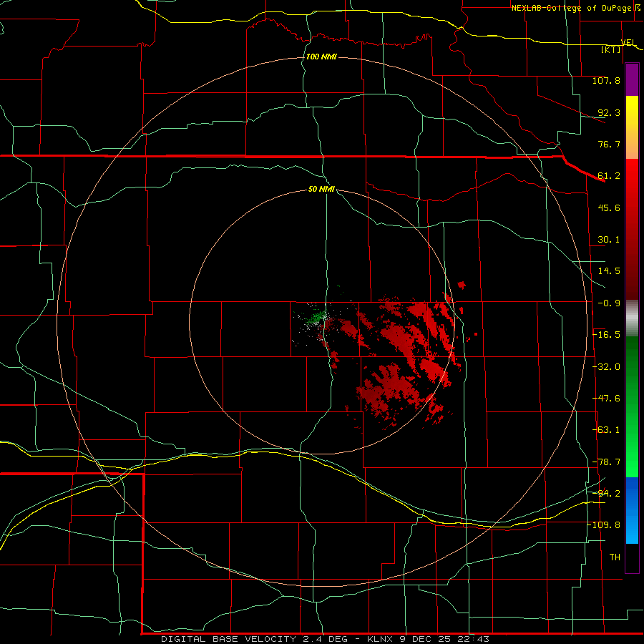Viewport: 644px width, 644px height.
Task: Click the TH legend label
Action: tap(615, 557)
